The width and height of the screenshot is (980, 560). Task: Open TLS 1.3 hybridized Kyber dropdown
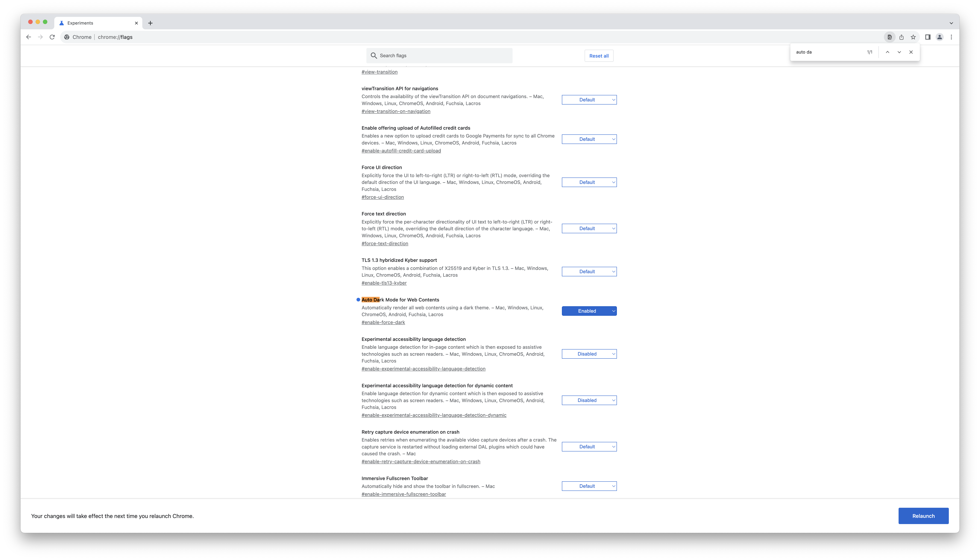click(589, 272)
